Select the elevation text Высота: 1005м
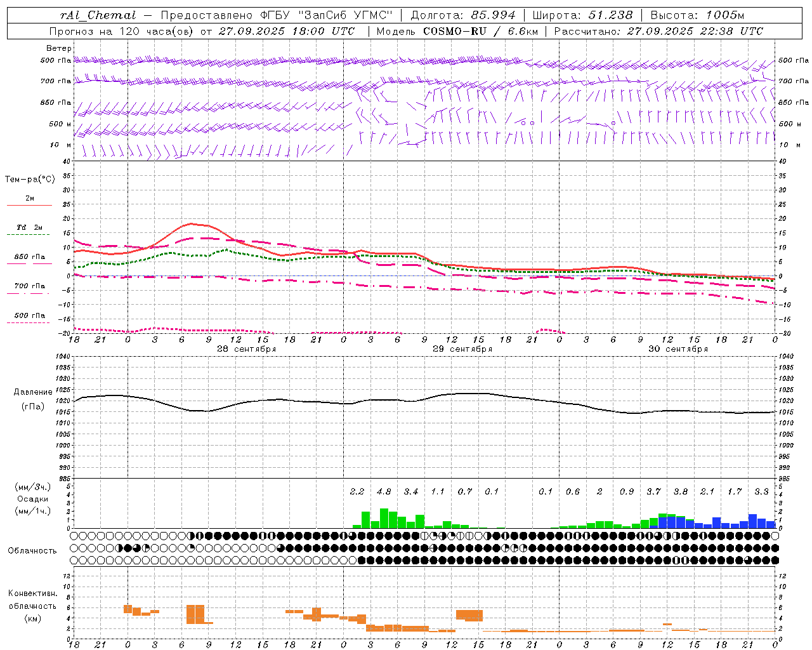Viewport: 812px width, 650px height. (698, 15)
